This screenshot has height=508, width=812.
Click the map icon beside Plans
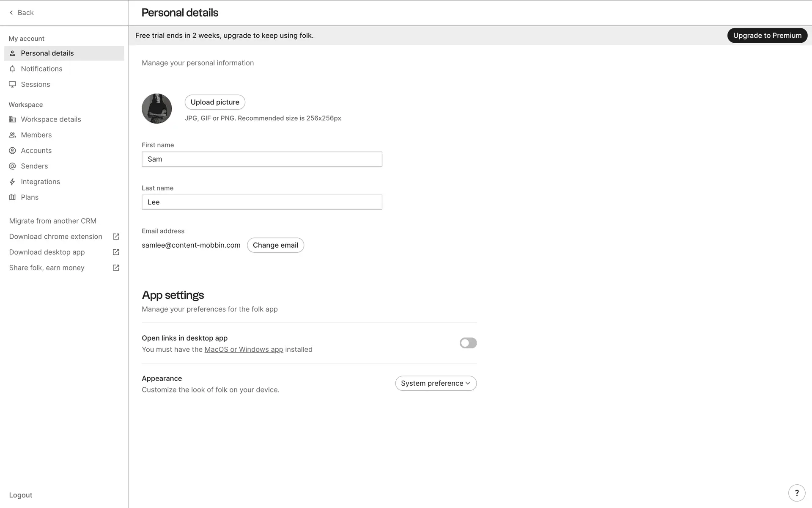click(x=12, y=197)
